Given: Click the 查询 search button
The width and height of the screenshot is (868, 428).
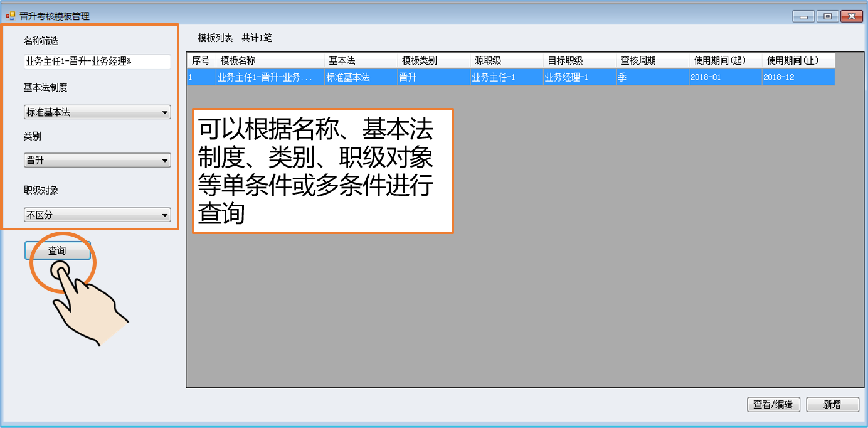Looking at the screenshot, I should click(58, 250).
